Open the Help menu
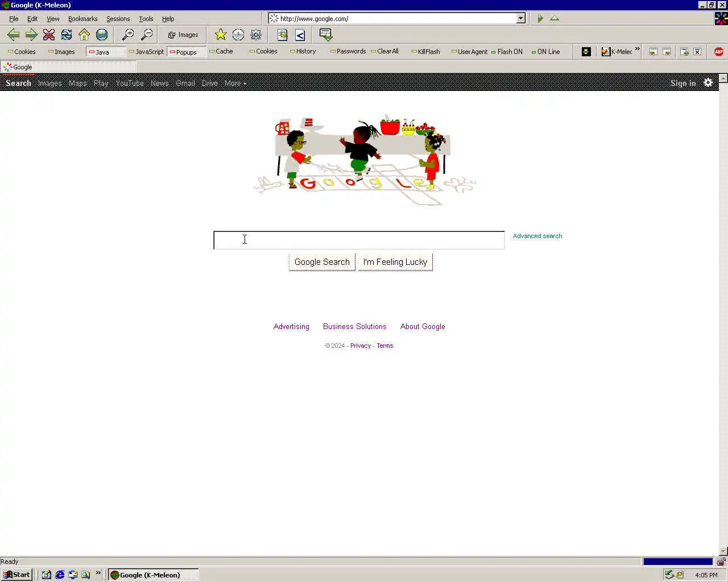This screenshot has width=728, height=582. tap(168, 19)
